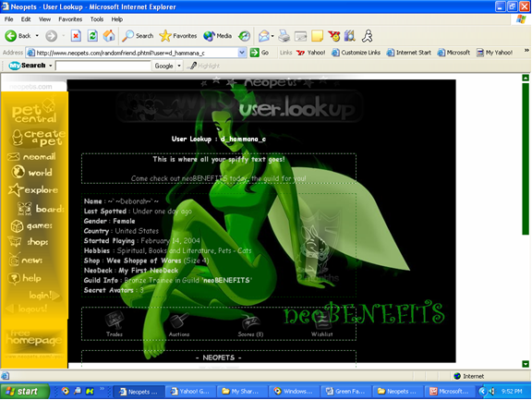Open the Tools menu

click(x=97, y=19)
